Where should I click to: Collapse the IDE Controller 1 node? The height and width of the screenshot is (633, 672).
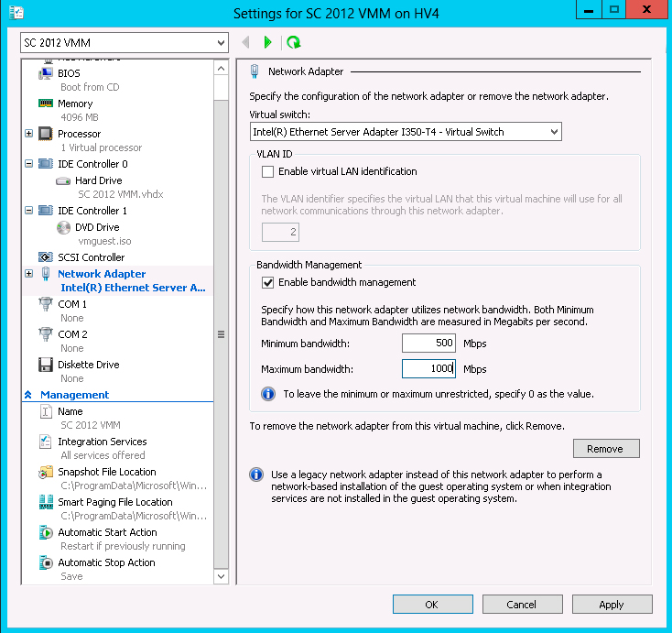click(x=28, y=210)
